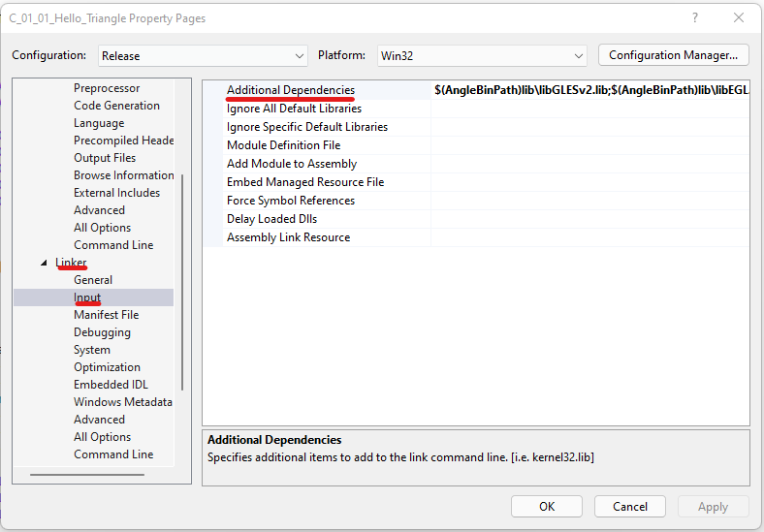The width and height of the screenshot is (764, 532).
Task: Click the Ignore All Default Libraries value cell
Action: pos(590,109)
